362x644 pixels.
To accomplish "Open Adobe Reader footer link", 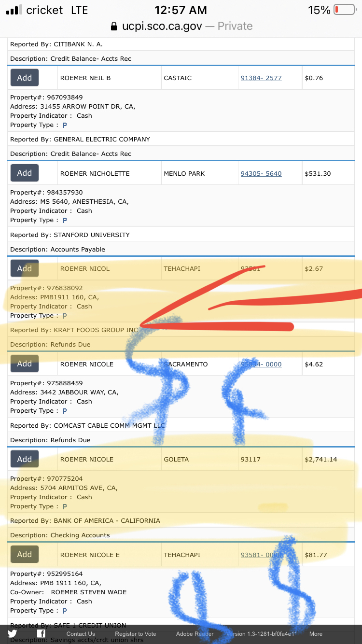I will click(195, 634).
